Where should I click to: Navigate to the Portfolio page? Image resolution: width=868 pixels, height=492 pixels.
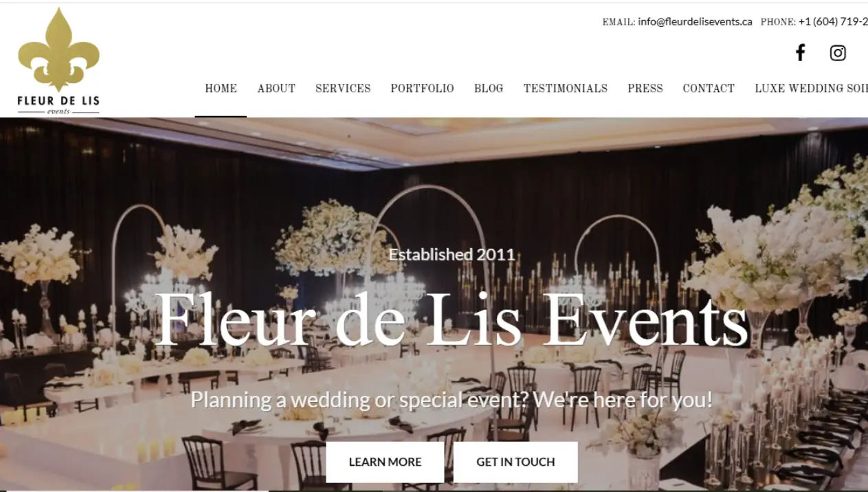[x=422, y=88]
